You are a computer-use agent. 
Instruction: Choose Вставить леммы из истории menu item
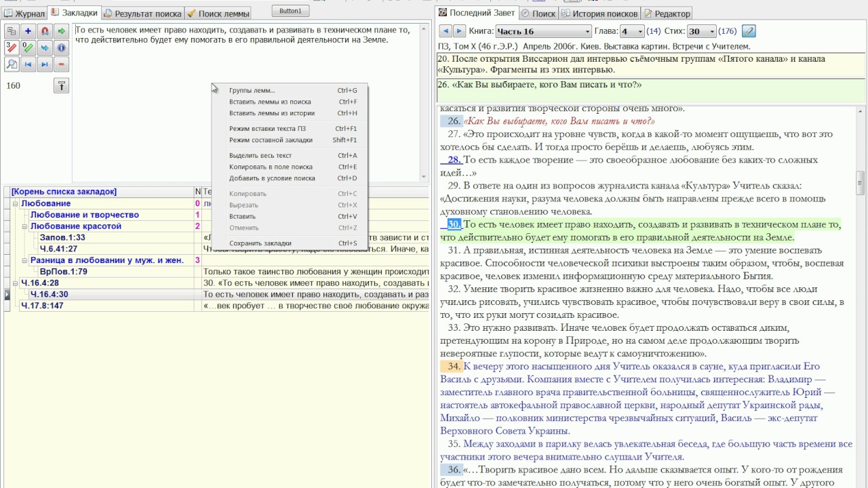[290, 113]
